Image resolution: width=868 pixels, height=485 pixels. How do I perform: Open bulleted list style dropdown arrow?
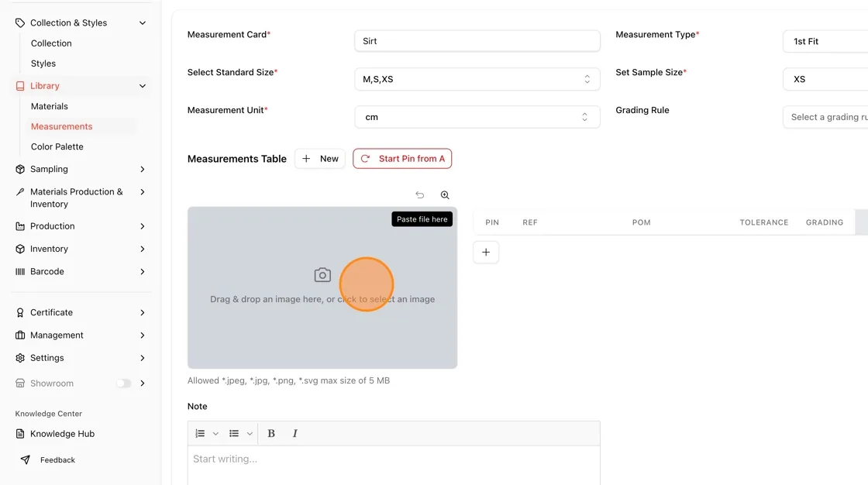click(x=250, y=434)
